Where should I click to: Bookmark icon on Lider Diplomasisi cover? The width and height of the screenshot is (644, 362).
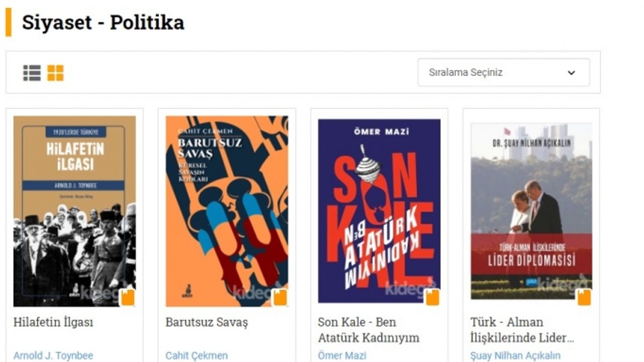(x=584, y=297)
